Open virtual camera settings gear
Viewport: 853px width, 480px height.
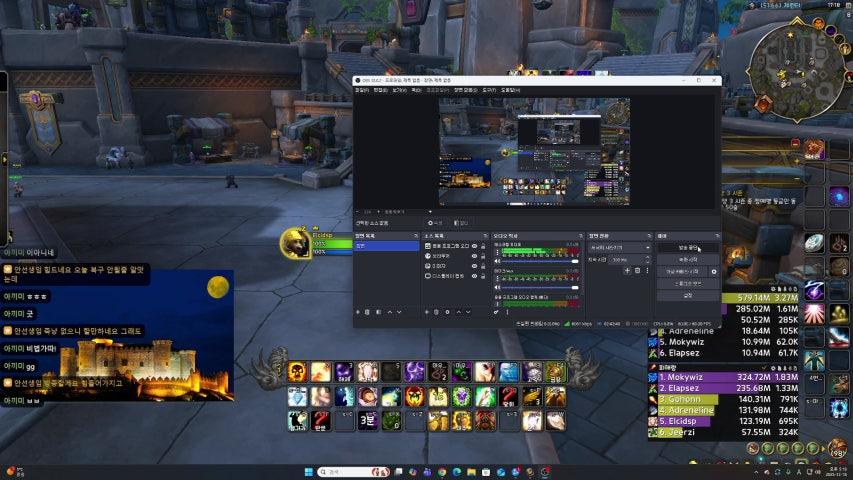pos(714,272)
